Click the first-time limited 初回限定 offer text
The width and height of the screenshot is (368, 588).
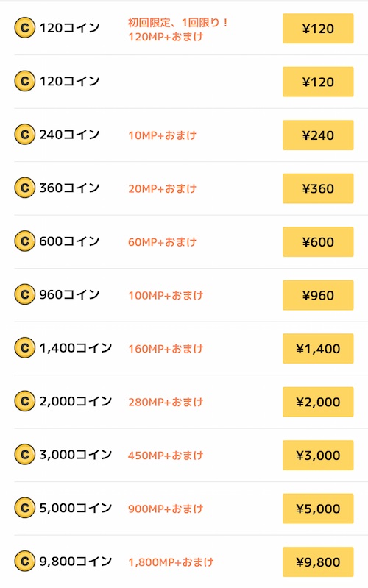tap(178, 23)
